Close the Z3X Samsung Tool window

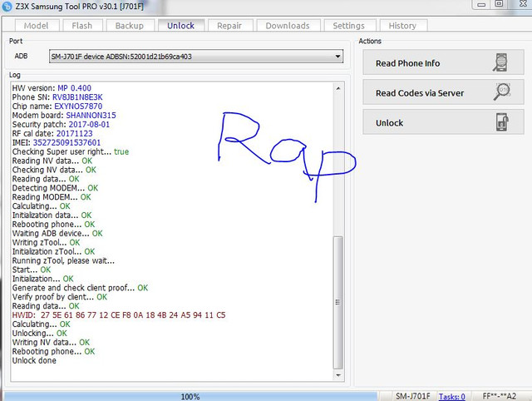[523, 4]
